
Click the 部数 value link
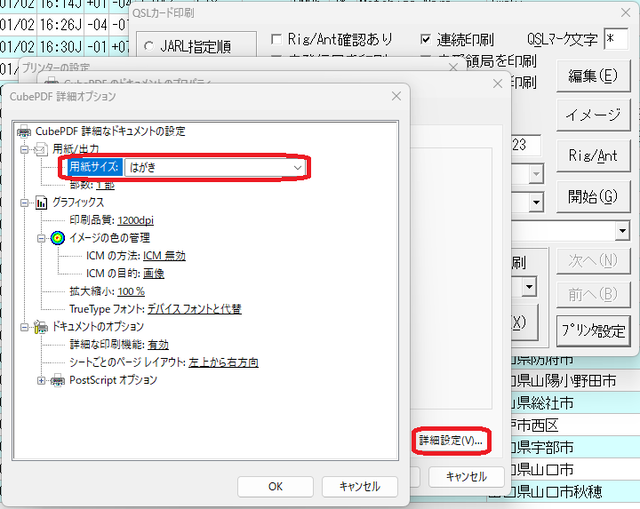click(106, 185)
